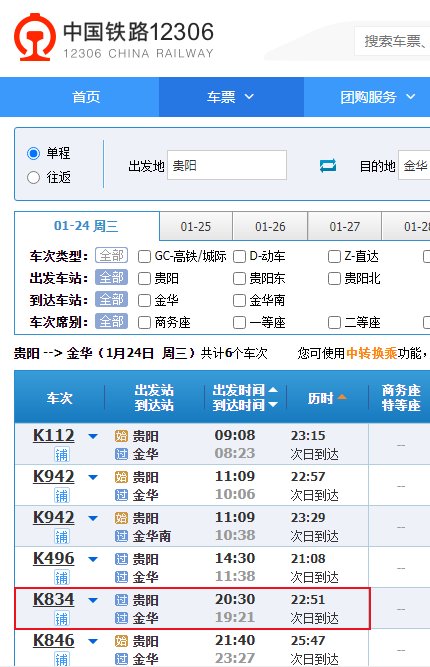Screen dimensions: 430x667
Task: Click arrival time 23:27 of K846
Action: 235,658
